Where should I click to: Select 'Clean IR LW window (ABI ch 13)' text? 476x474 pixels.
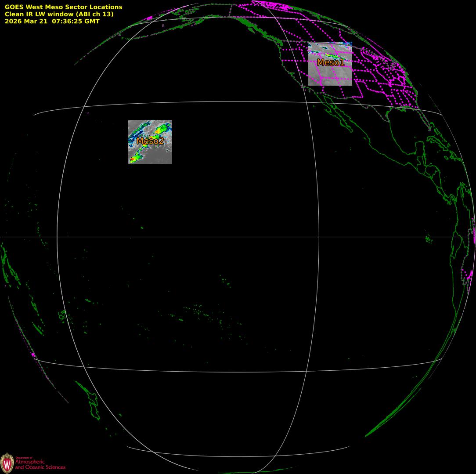coord(59,14)
